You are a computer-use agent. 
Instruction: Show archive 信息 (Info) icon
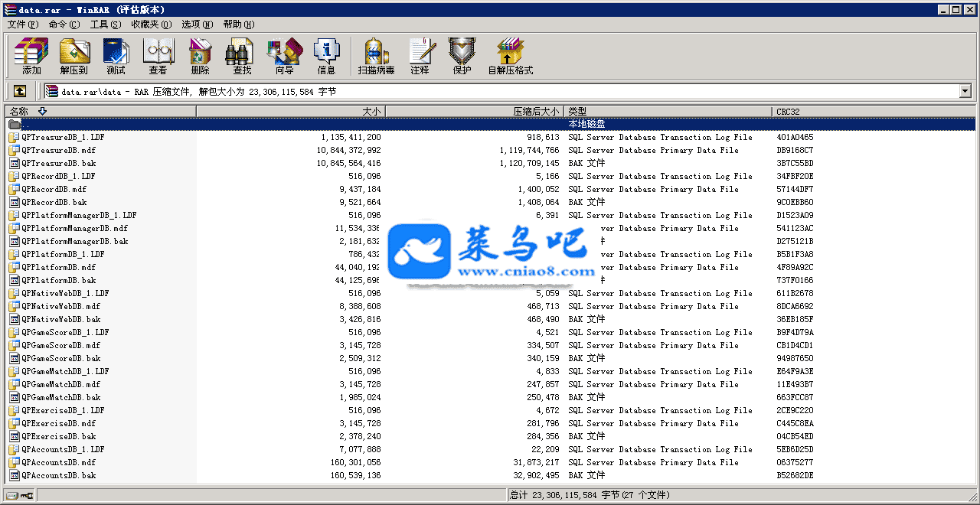(x=326, y=57)
